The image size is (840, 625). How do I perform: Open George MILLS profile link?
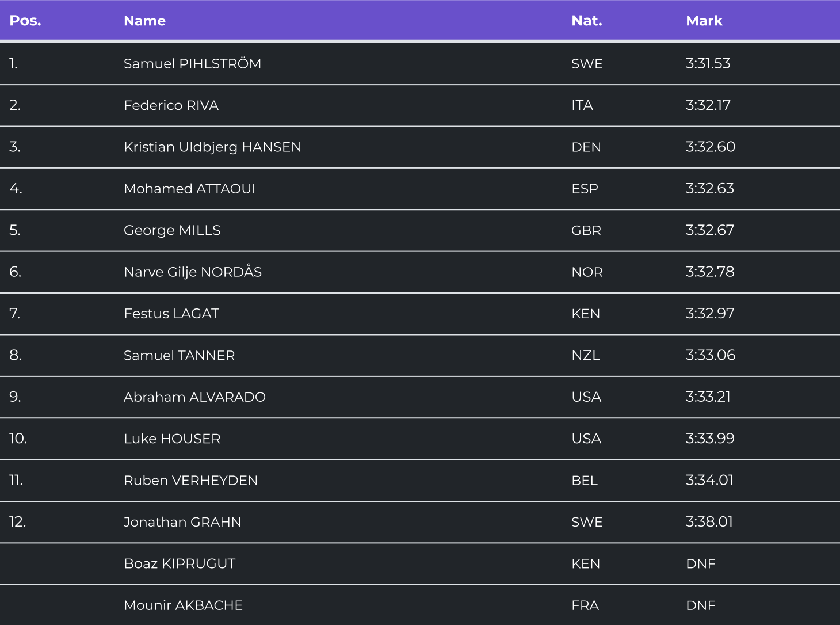(172, 230)
